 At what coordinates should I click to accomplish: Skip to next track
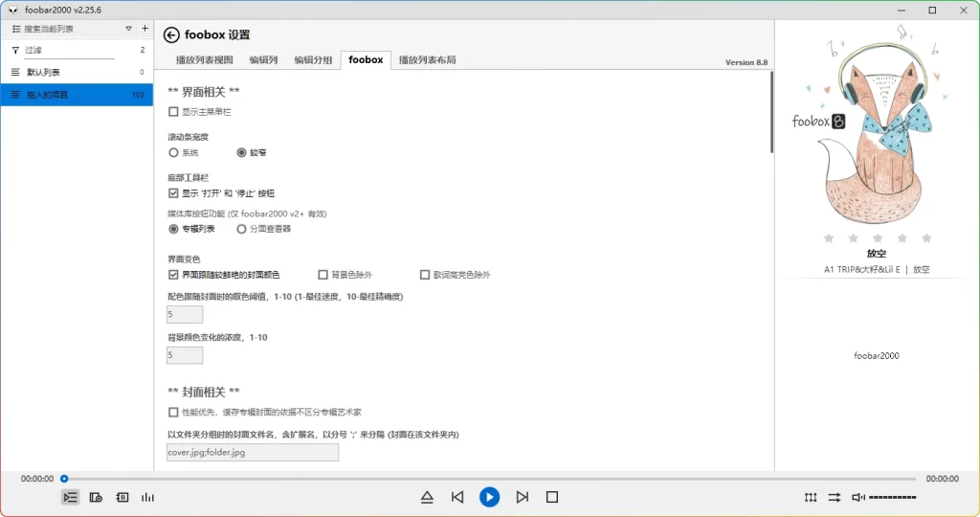[x=522, y=497]
